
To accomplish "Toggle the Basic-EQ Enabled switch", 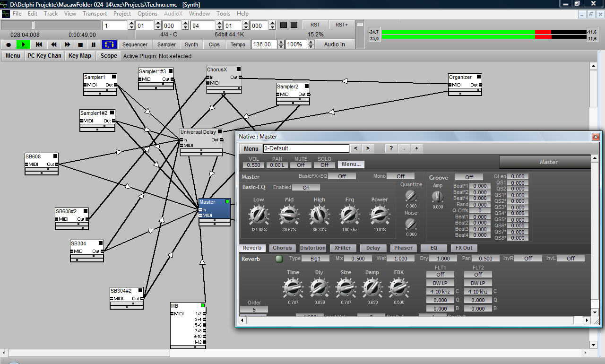I will (306, 187).
